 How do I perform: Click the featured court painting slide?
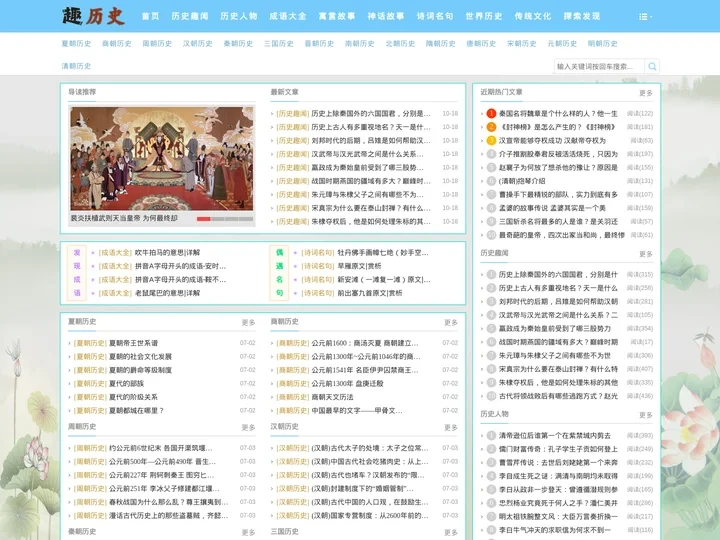(x=162, y=158)
